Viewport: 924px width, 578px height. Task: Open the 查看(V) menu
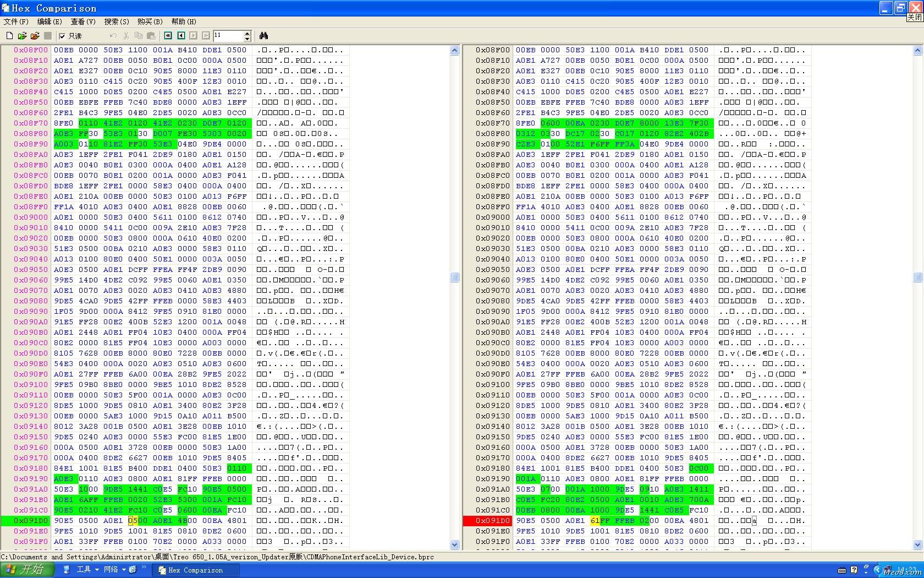click(83, 21)
